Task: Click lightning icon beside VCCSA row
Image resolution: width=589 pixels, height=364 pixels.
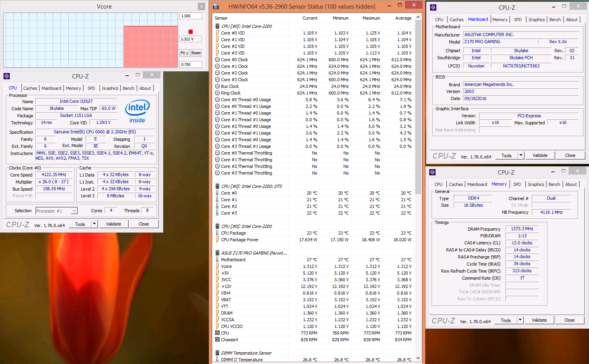Action: (x=217, y=320)
